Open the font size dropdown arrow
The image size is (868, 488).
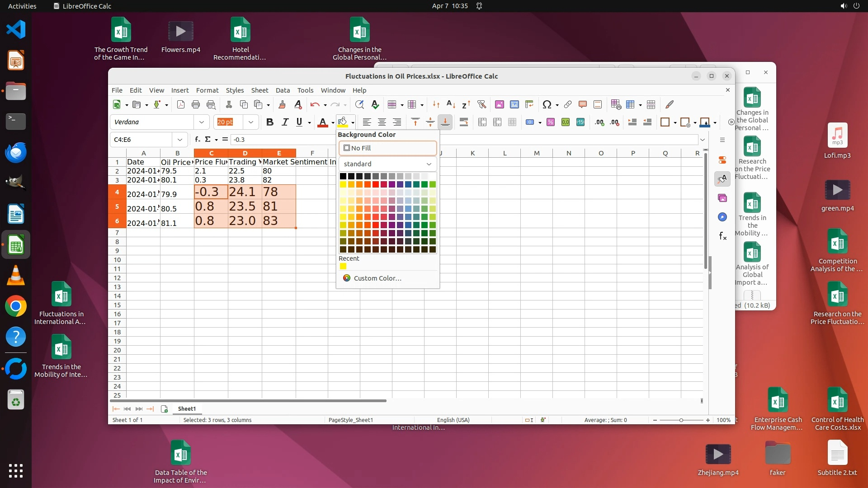pos(251,122)
